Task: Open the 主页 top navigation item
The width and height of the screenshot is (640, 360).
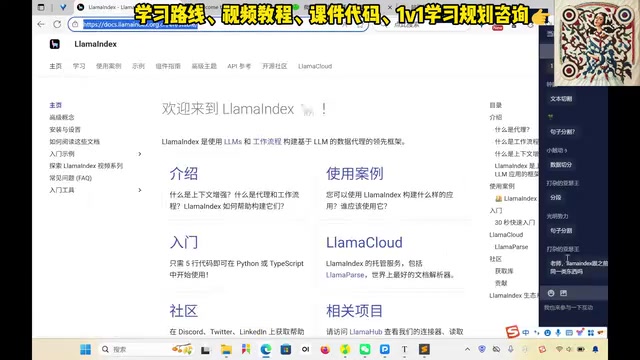Action: (56, 66)
